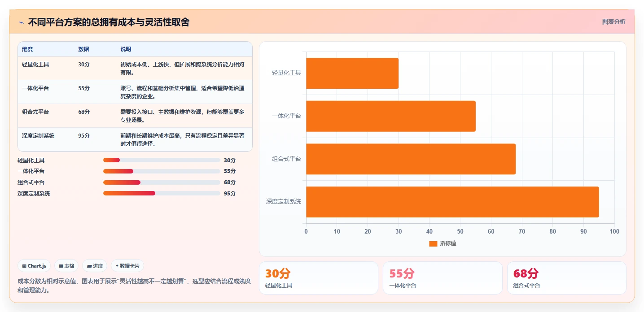Click the 30分 table cell
The height and width of the screenshot is (312, 644).
[x=84, y=64]
